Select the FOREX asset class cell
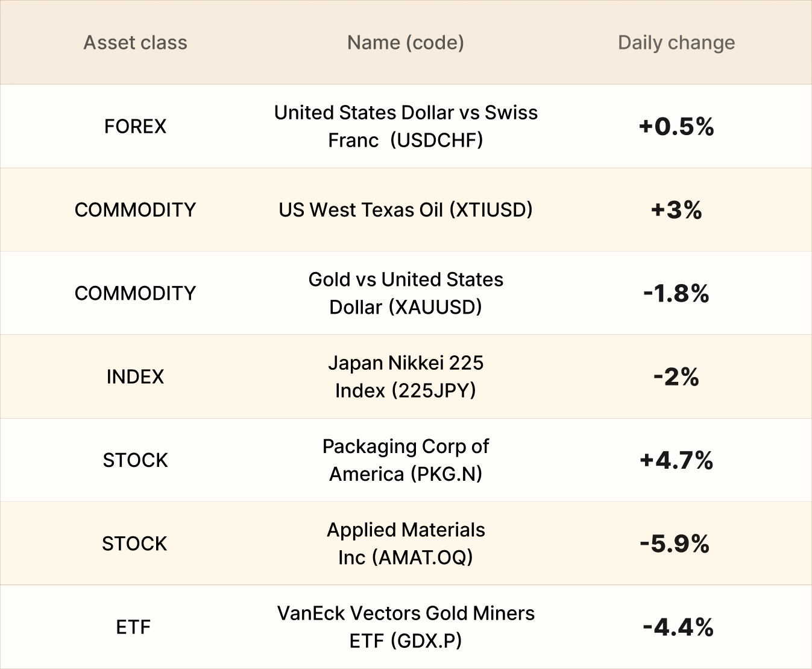812x669 pixels. [135, 126]
